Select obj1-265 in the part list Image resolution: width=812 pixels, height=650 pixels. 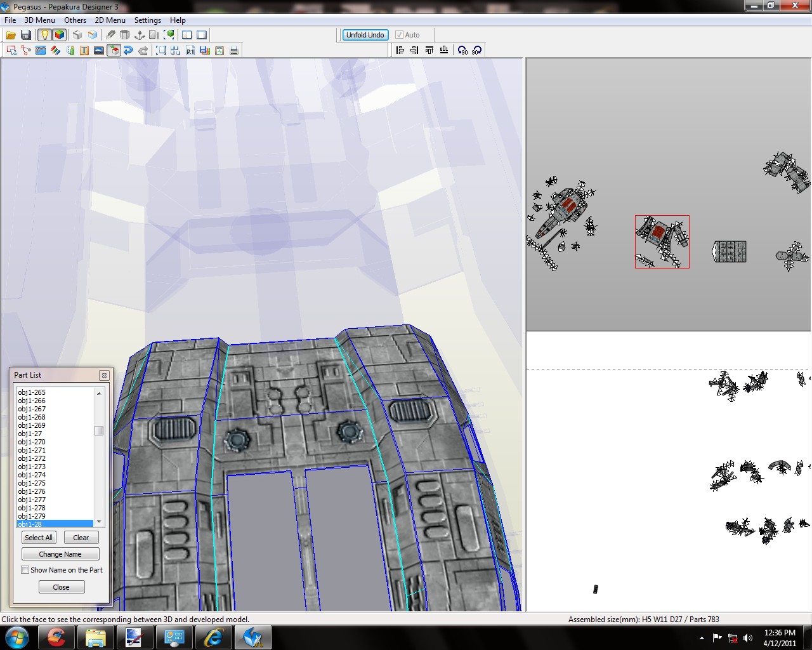click(x=55, y=392)
